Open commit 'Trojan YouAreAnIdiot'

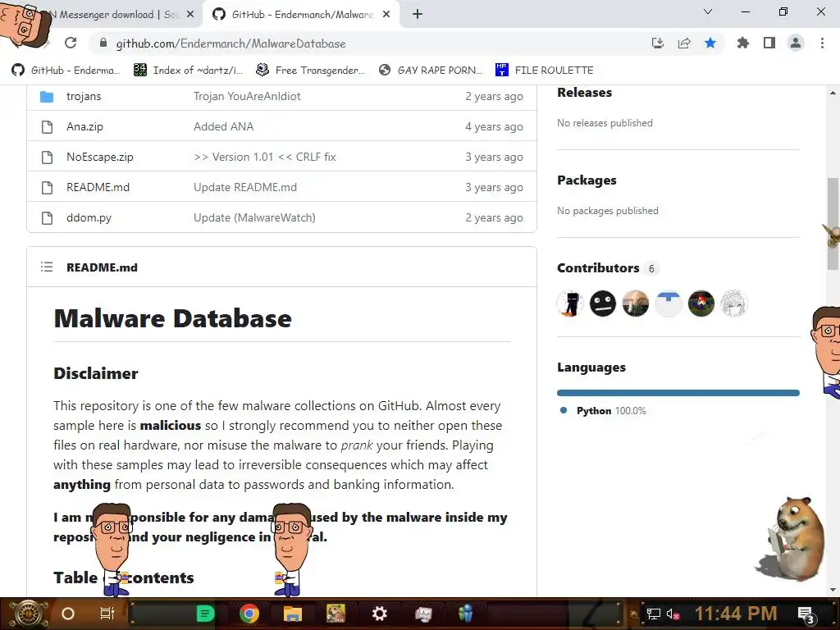(x=247, y=97)
